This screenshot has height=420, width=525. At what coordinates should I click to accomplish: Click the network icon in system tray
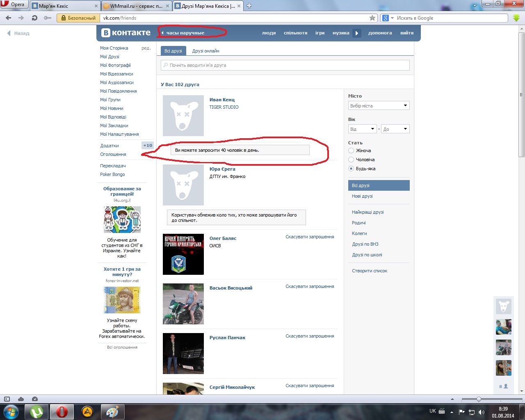pos(472,412)
